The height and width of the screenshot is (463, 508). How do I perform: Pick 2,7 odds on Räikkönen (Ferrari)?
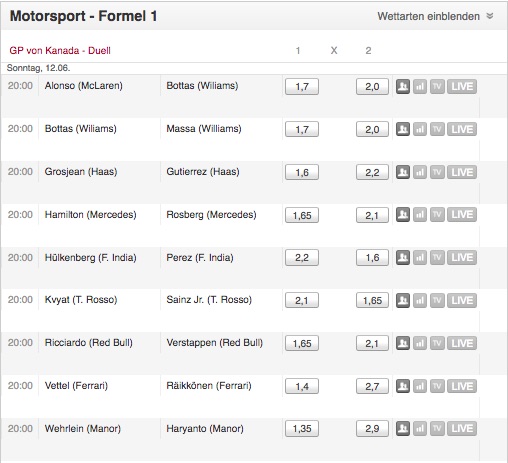point(372,386)
